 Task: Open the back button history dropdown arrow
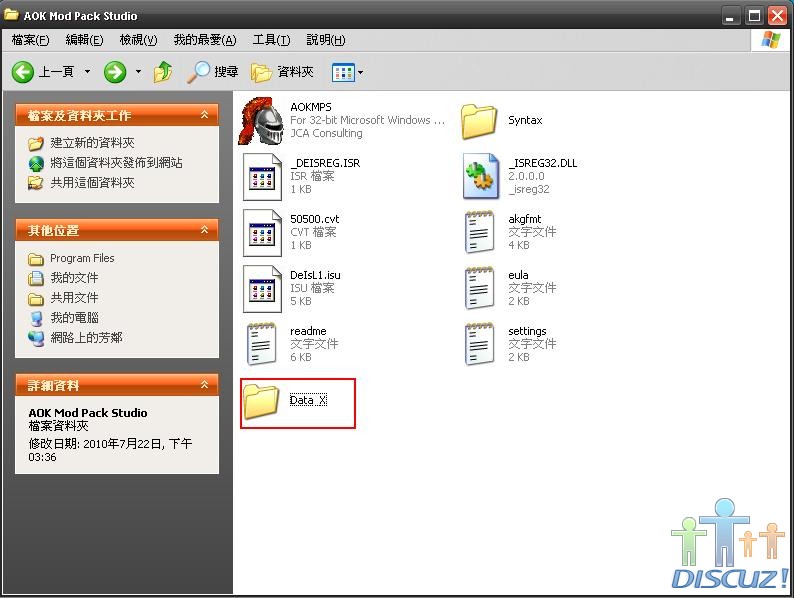[88, 72]
